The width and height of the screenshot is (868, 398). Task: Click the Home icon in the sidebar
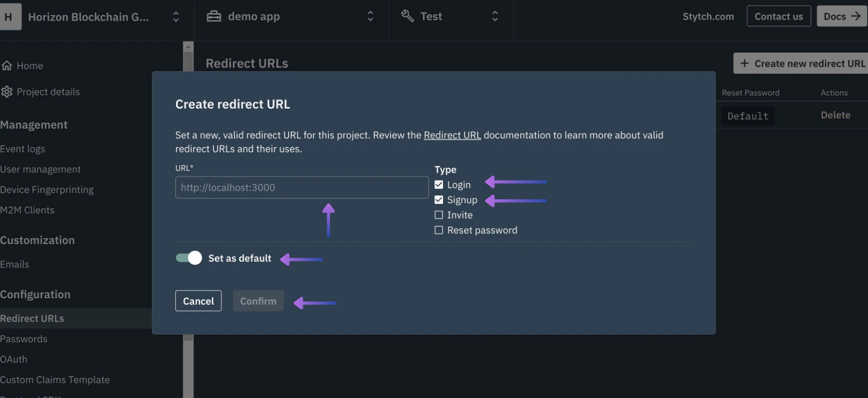point(8,65)
